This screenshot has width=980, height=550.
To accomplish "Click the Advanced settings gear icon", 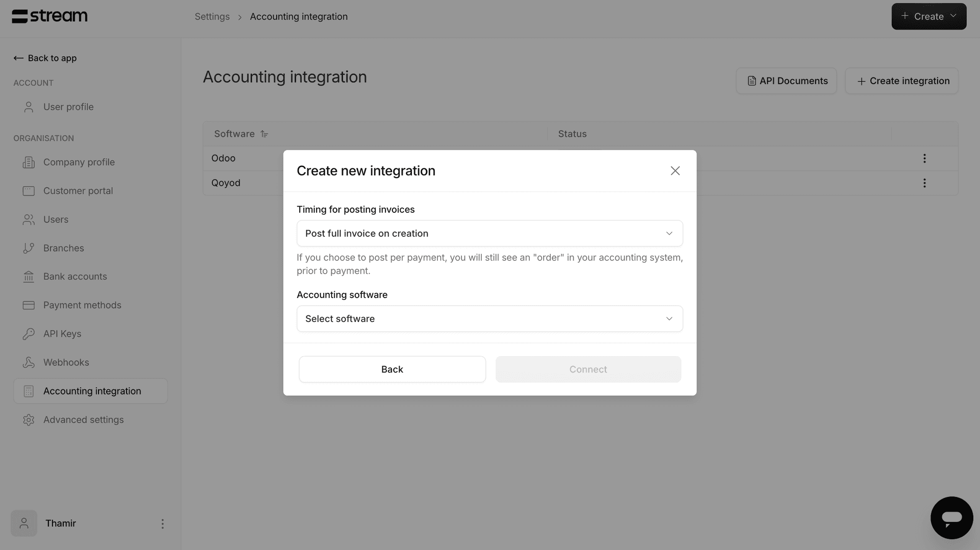I will (29, 420).
